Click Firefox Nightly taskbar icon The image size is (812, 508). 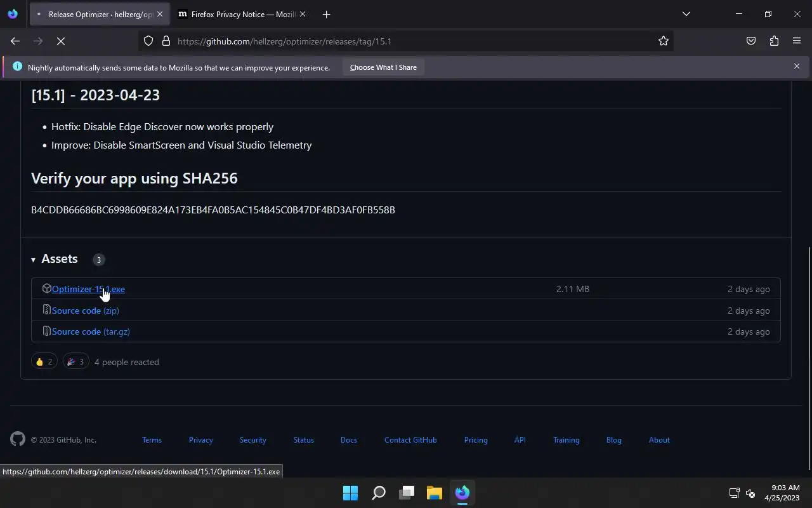462,493
